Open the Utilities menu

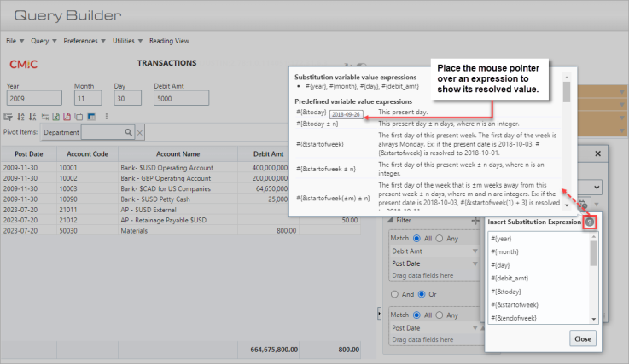pos(127,41)
